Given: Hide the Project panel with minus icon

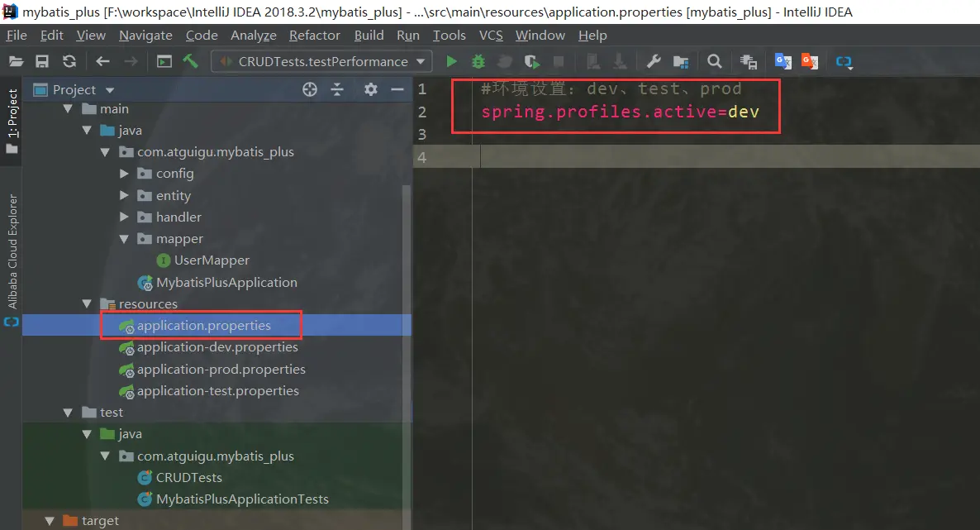Looking at the screenshot, I should [x=397, y=89].
